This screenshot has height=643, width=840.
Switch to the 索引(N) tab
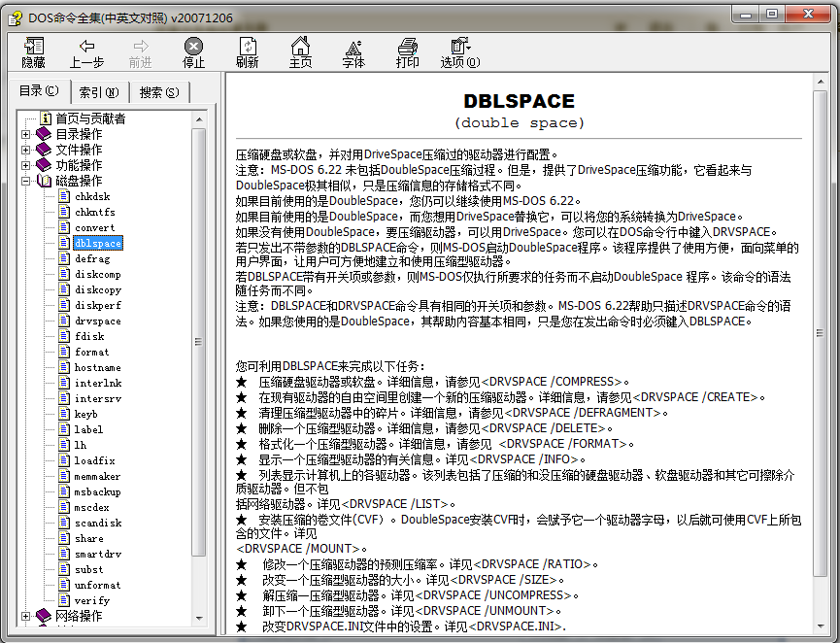(100, 92)
